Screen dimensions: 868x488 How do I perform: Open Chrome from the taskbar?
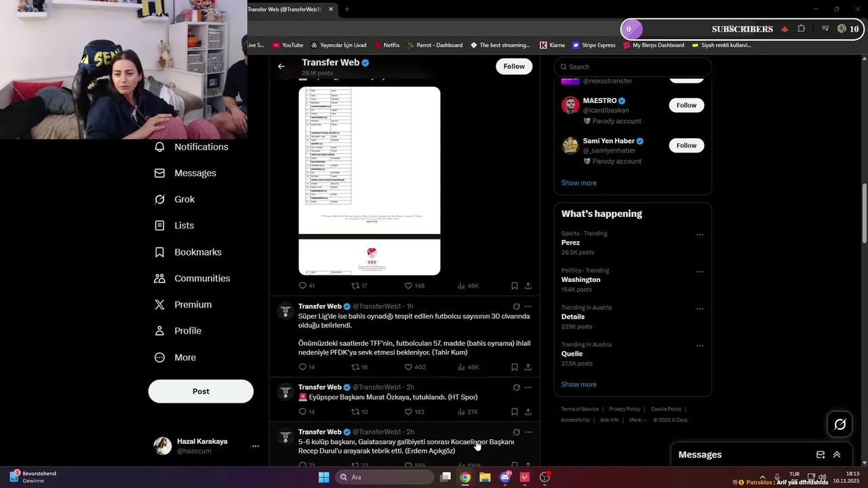coord(465,477)
